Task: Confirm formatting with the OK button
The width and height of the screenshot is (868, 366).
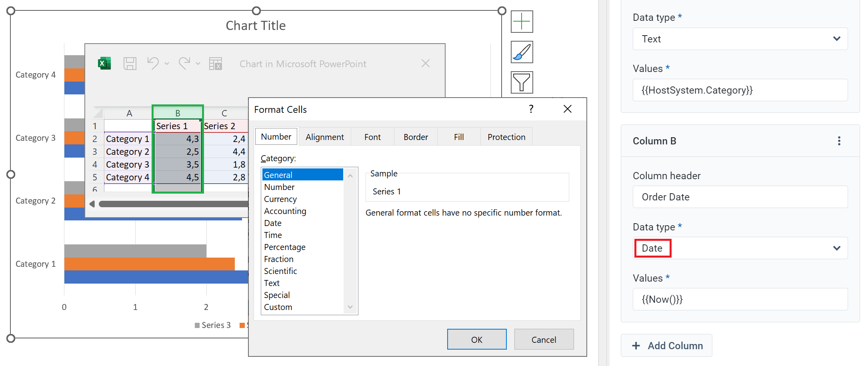Action: click(x=477, y=339)
